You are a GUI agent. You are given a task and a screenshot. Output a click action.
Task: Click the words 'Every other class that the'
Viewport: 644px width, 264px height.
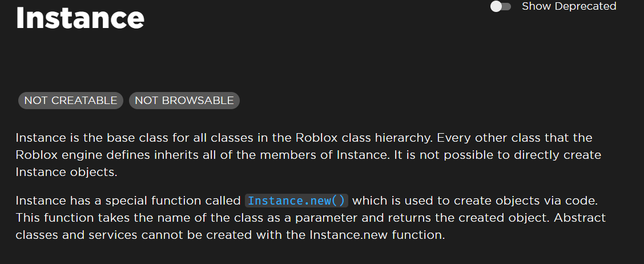pos(514,137)
